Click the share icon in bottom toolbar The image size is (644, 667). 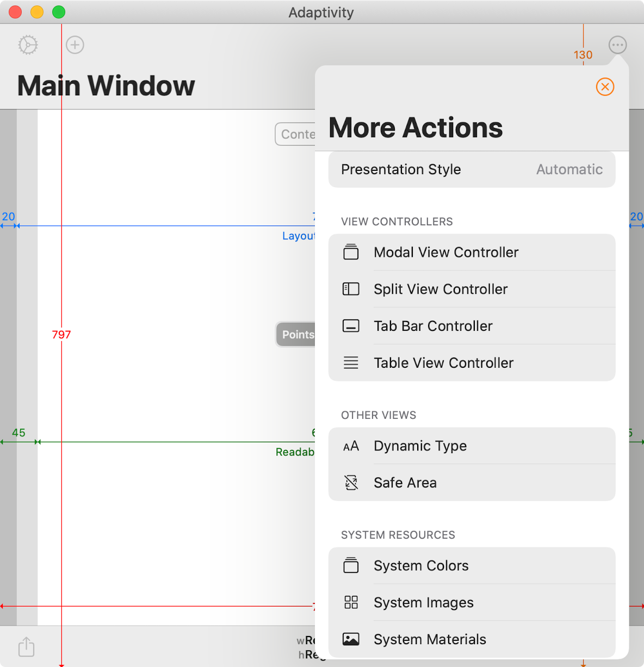click(26, 646)
